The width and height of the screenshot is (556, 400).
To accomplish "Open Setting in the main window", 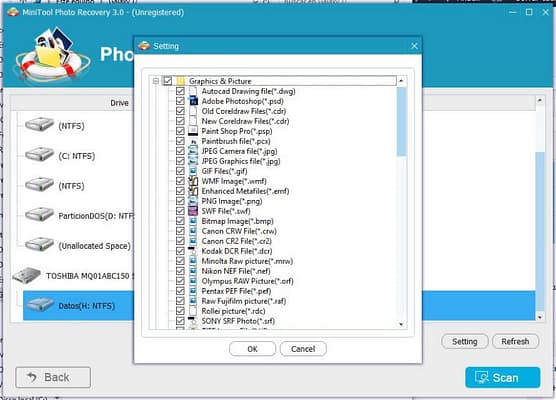I will [x=465, y=341].
